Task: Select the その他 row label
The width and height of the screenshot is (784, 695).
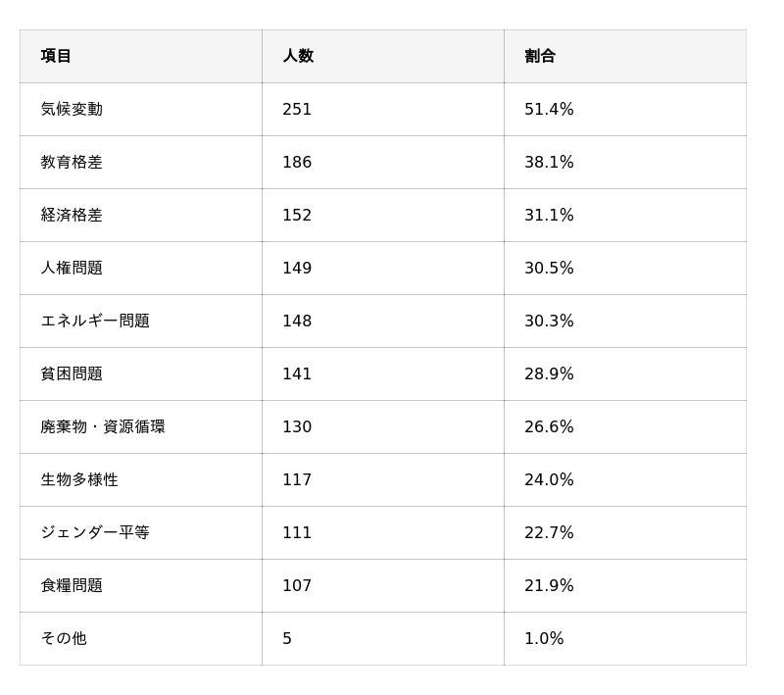Action: (x=64, y=638)
